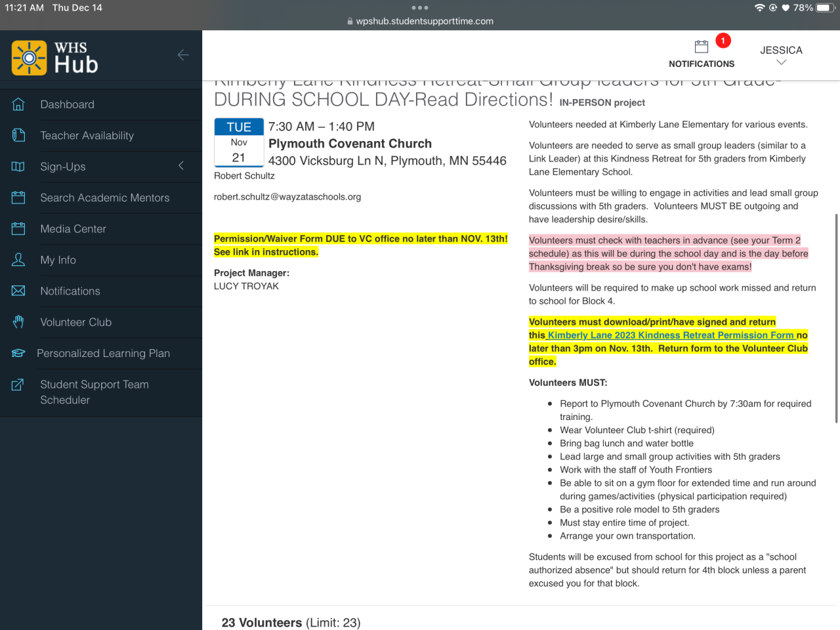This screenshot has height=630, width=840.
Task: Click the red notification badge showing 1
Action: click(723, 41)
